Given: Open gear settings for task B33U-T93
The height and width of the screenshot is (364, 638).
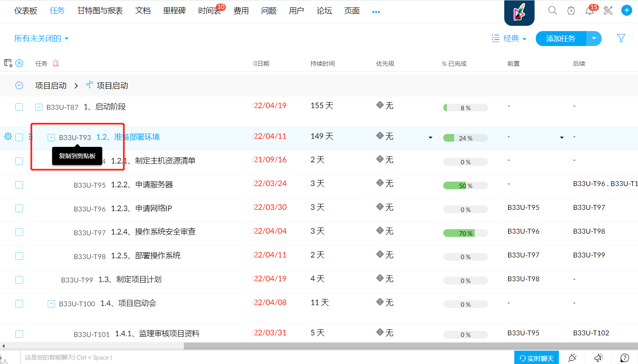Looking at the screenshot, I should 8,136.
